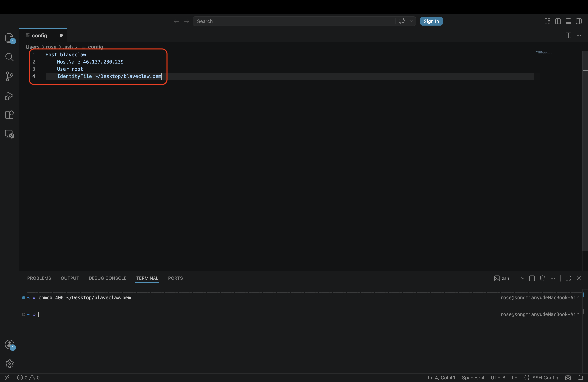Click Ln 4, Col 41 in status bar
Viewport: 588px width, 382px height.
point(441,378)
